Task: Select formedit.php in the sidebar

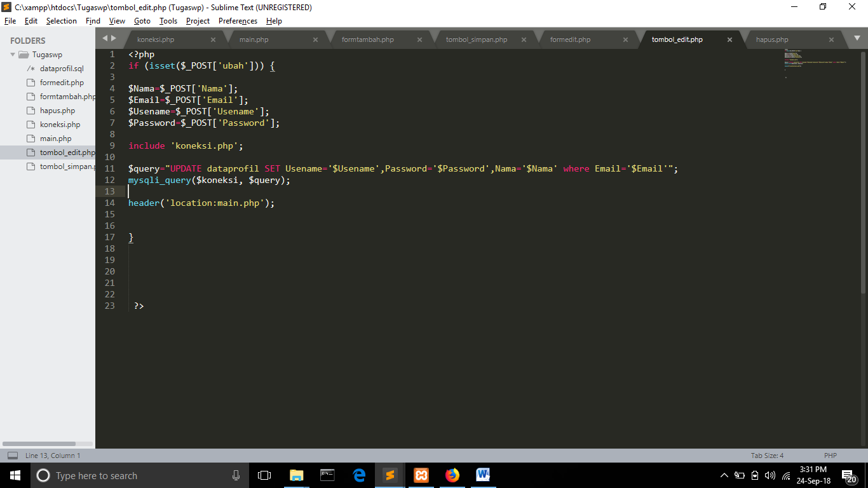Action: point(61,82)
